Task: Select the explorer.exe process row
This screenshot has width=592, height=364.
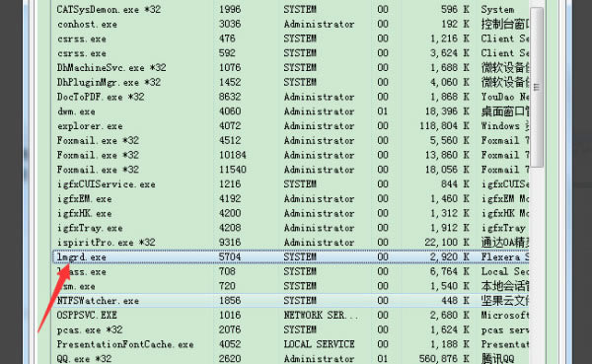Action: coord(291,126)
